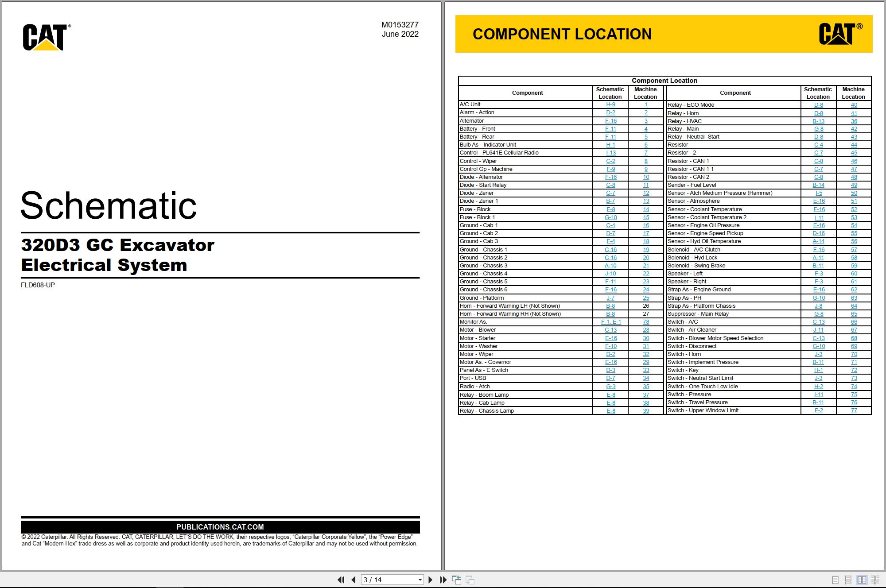Open schematic location F-1, E-1 for Monitor As.
Viewport: 886px width, 588px height.
611,322
